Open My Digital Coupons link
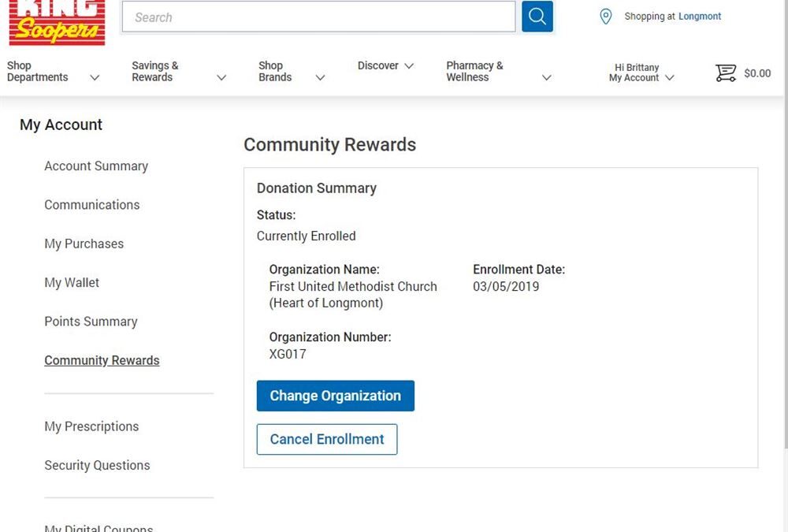788x532 pixels. tap(98, 528)
